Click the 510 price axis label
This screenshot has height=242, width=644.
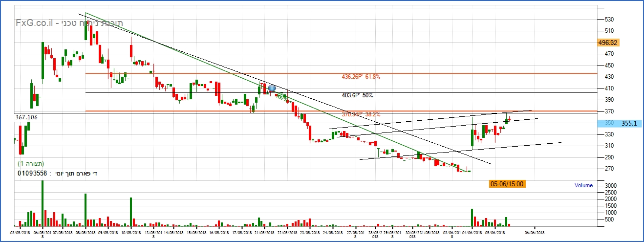609,31
